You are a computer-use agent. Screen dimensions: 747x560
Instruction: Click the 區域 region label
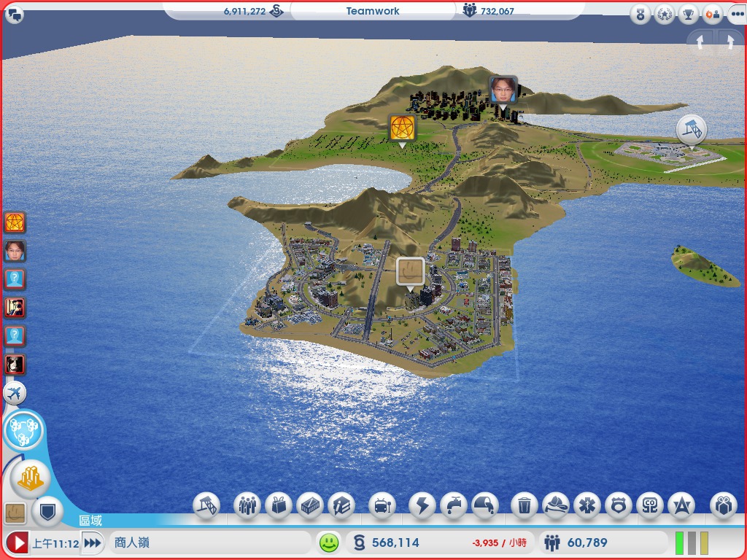[90, 520]
